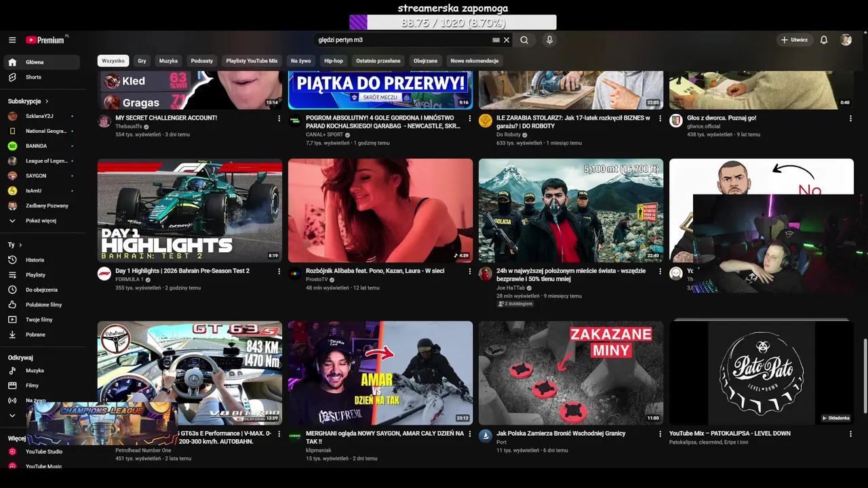The width and height of the screenshot is (868, 488).
Task: Go to Główna home in sidebar
Action: (x=43, y=62)
